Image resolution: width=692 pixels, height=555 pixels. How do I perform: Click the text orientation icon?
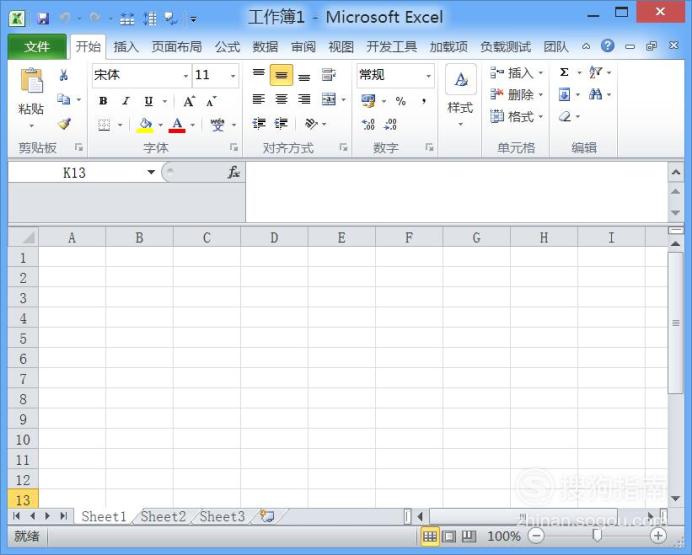click(311, 124)
